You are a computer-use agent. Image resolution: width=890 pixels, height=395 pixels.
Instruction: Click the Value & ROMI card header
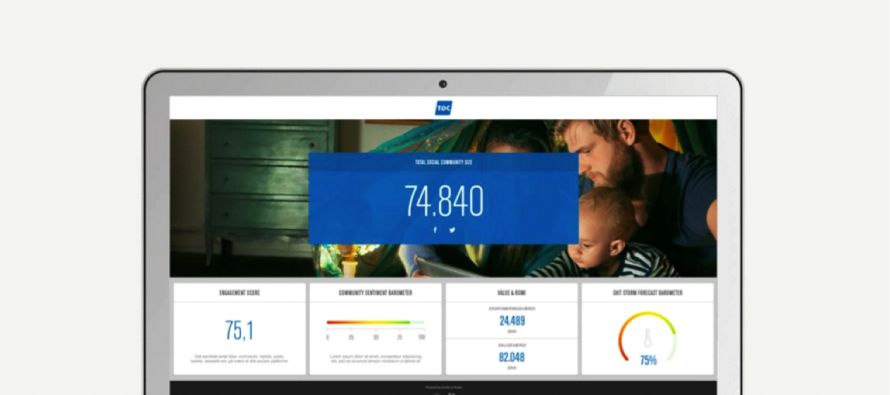tap(511, 293)
